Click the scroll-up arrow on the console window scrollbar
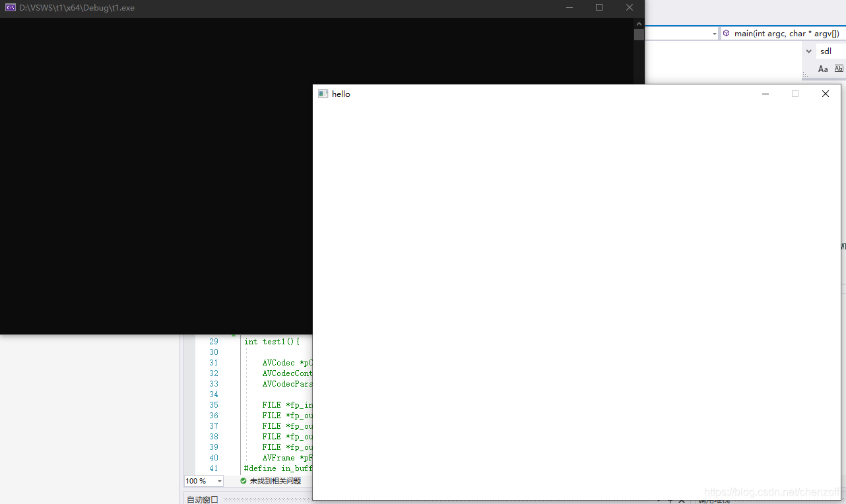 click(638, 22)
